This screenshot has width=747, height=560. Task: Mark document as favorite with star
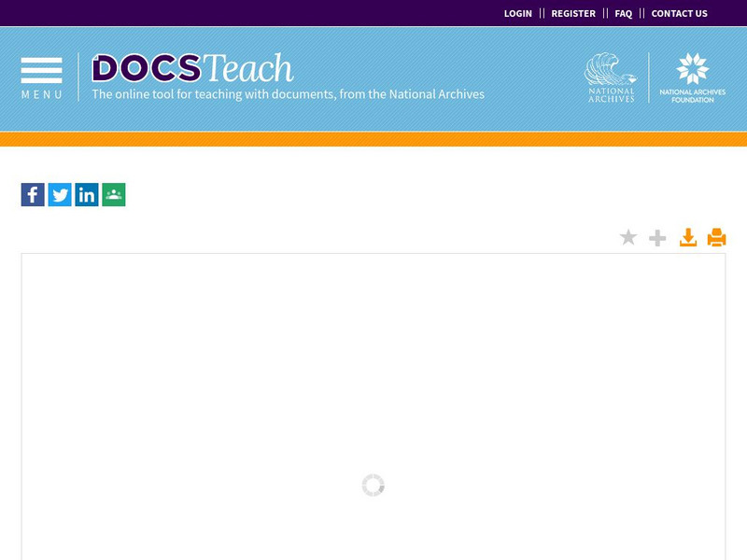point(628,237)
